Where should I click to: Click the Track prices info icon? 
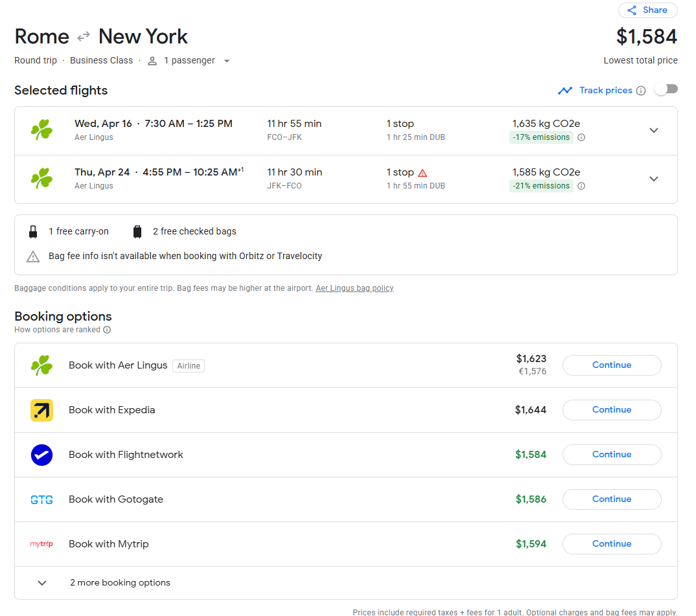coord(641,91)
